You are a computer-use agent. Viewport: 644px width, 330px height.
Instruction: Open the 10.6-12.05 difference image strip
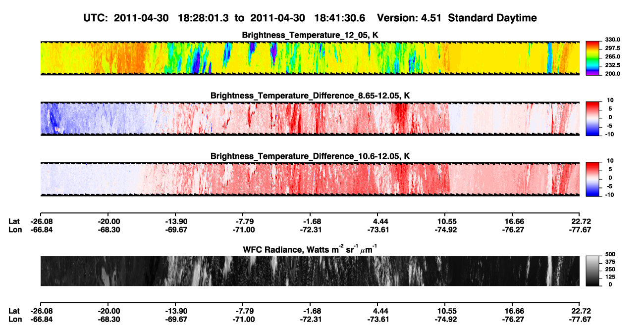(310, 179)
